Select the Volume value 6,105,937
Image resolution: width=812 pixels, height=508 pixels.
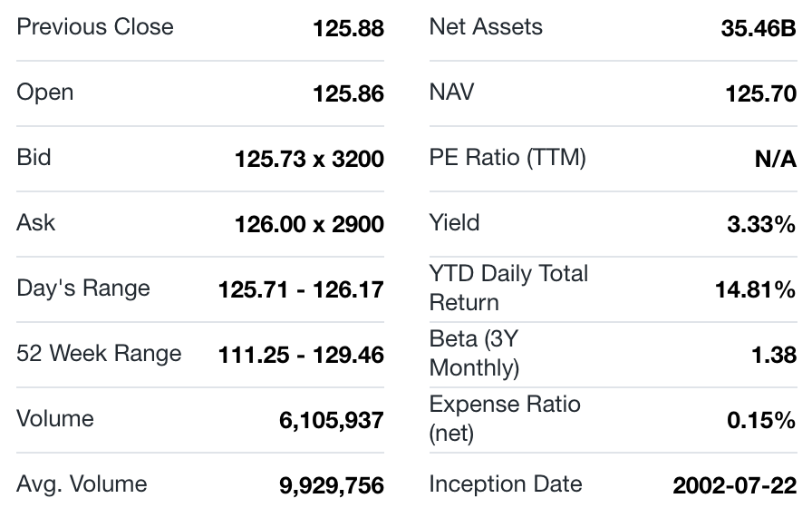tap(331, 420)
